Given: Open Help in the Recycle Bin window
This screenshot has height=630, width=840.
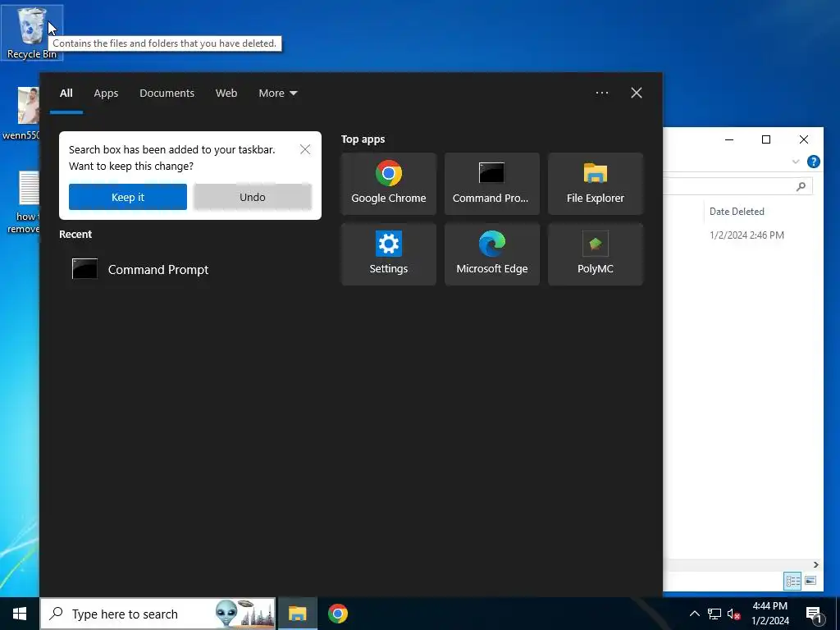Looking at the screenshot, I should pos(813,162).
